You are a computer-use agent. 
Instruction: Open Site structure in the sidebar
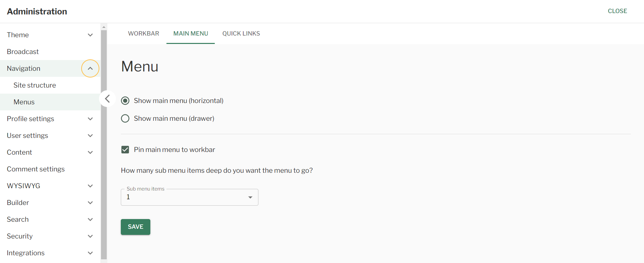click(35, 85)
